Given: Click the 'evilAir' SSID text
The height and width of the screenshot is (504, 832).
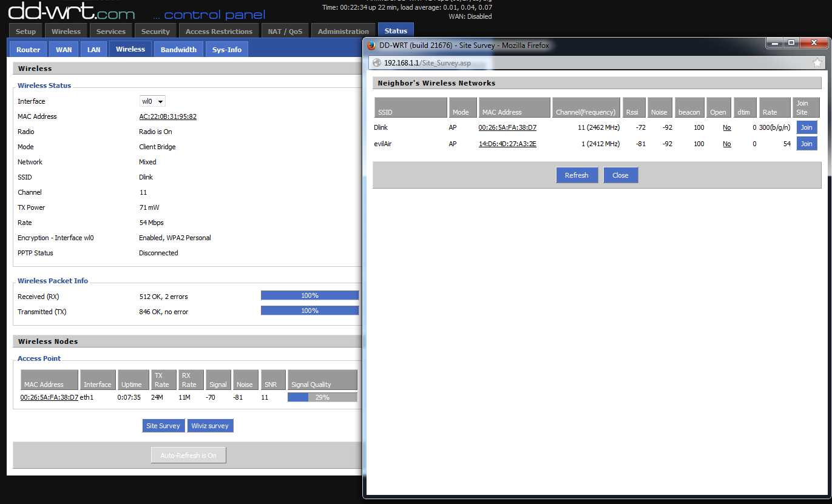Looking at the screenshot, I should click(383, 144).
